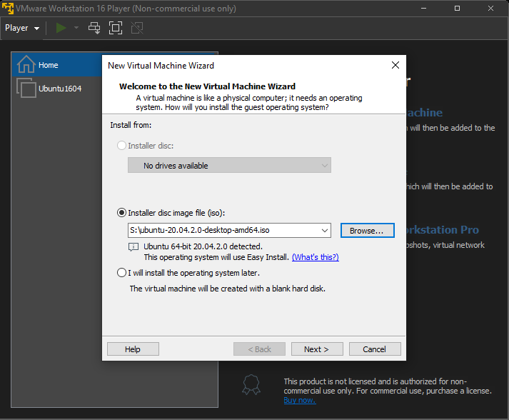Image resolution: width=509 pixels, height=420 pixels.
Task: Open the No drives available dropdown
Action: pyautogui.click(x=229, y=165)
